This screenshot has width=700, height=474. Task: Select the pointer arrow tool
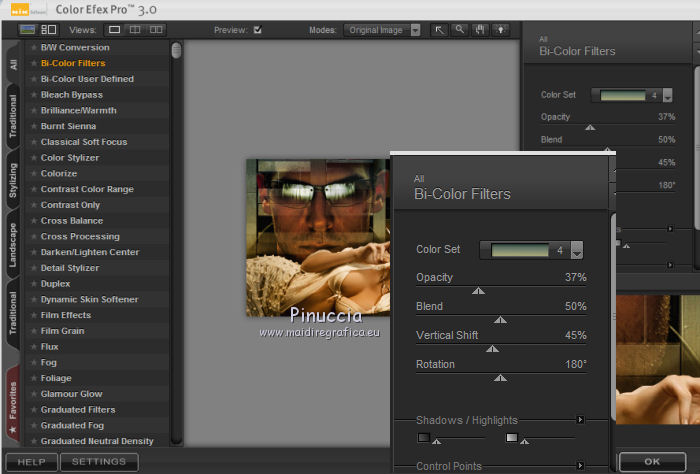(439, 30)
